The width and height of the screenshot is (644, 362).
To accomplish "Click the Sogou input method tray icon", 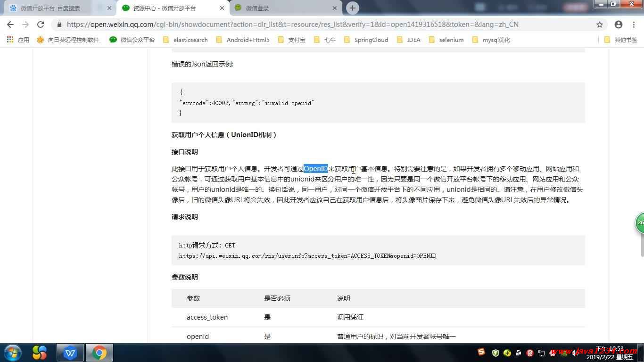I will coord(481,352).
